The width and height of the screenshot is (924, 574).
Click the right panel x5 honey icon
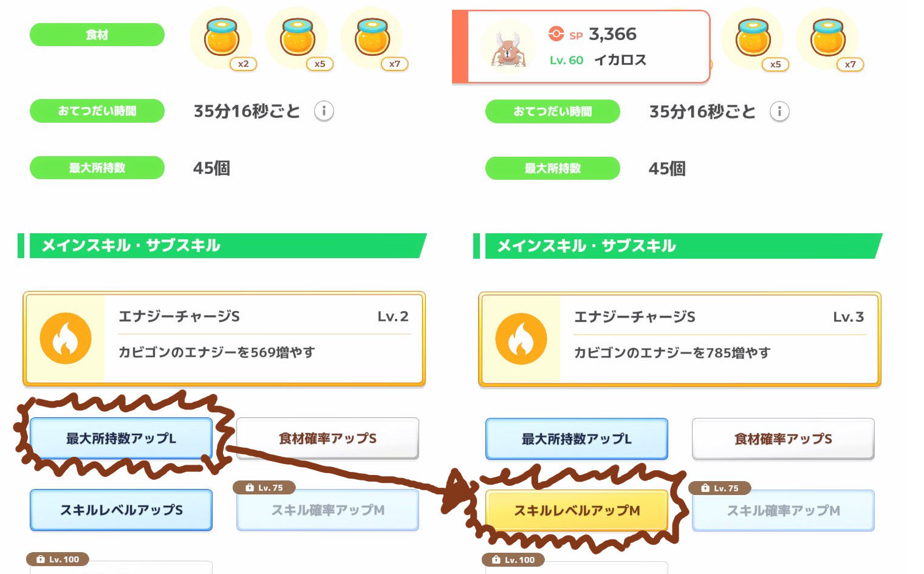[x=753, y=38]
